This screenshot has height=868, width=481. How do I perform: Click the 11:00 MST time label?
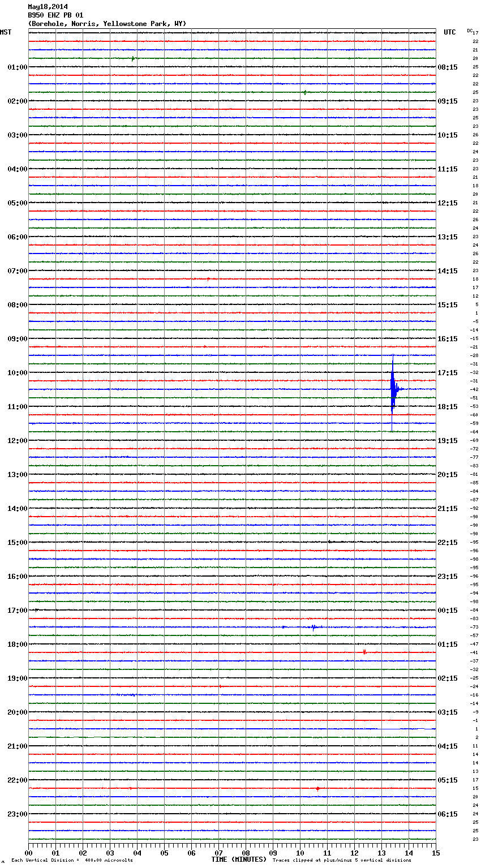tap(17, 407)
